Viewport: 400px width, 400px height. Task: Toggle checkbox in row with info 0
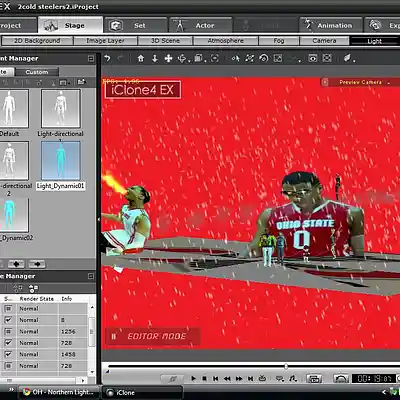coord(8,320)
